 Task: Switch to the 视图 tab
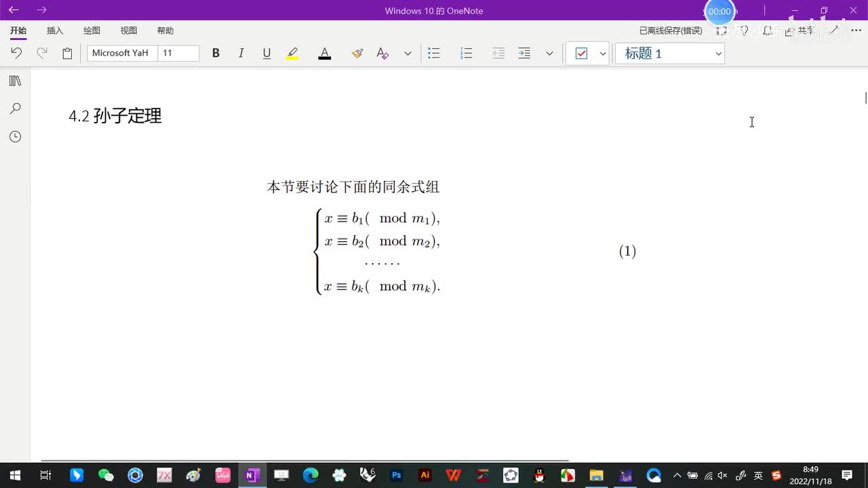(129, 30)
